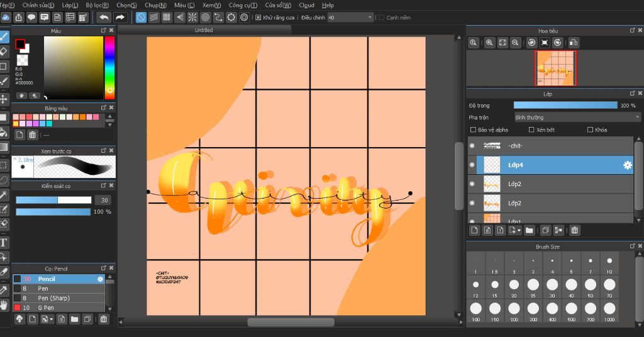Image resolution: width=644 pixels, height=337 pixels.
Task: Open the Chọn menu
Action: coord(126,5)
